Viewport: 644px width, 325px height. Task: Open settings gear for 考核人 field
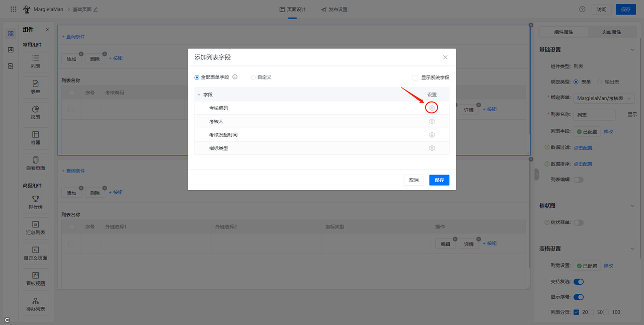432,121
